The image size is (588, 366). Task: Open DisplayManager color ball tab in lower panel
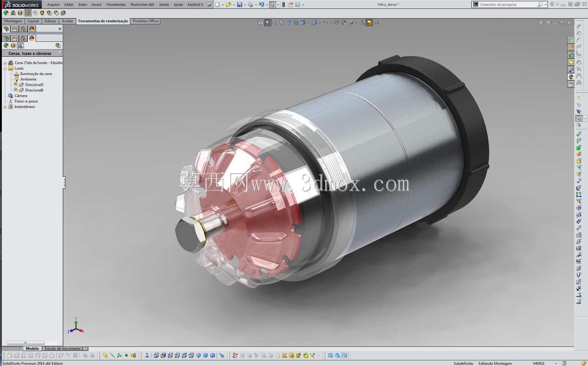32,38
